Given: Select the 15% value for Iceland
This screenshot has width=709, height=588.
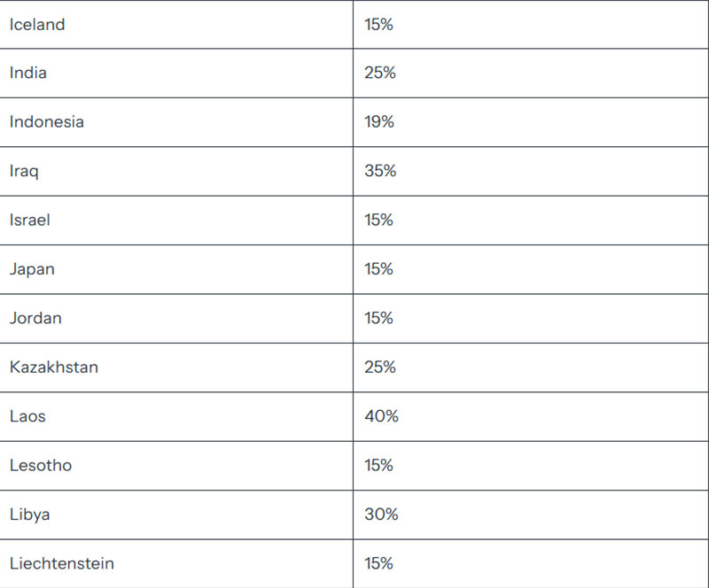Looking at the screenshot, I should pyautogui.click(x=379, y=25).
